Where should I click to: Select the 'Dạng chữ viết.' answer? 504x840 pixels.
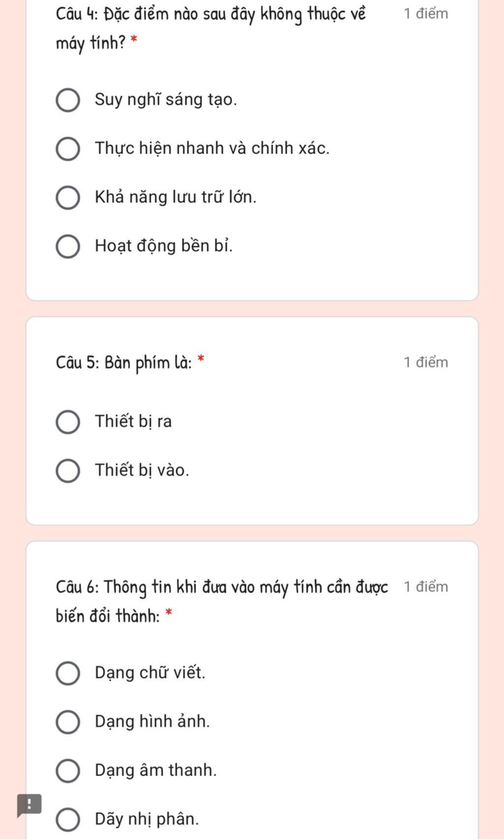click(68, 673)
